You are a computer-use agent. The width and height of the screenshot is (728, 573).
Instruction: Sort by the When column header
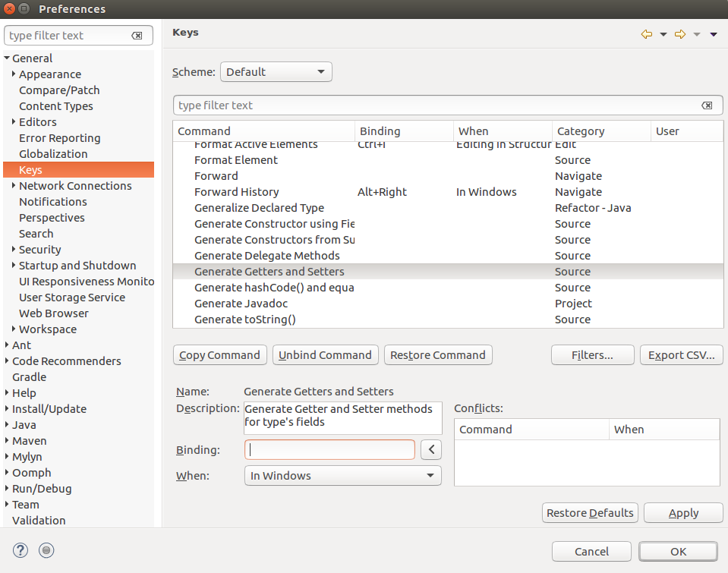(503, 131)
